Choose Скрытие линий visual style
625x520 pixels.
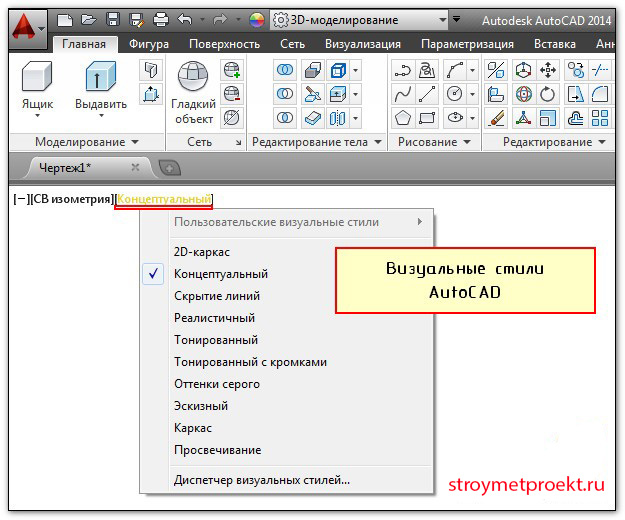click(x=217, y=296)
